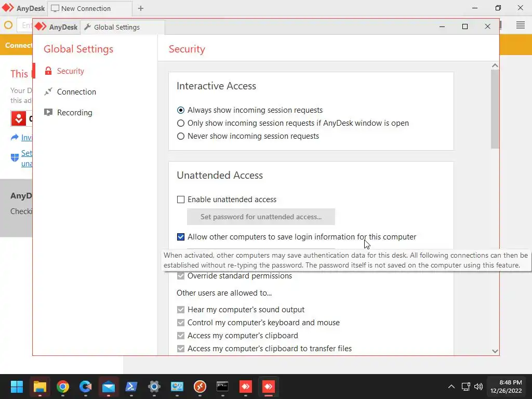Screen dimensions: 532x399
Task: Minimize the Global Settings window
Action: coord(442,26)
